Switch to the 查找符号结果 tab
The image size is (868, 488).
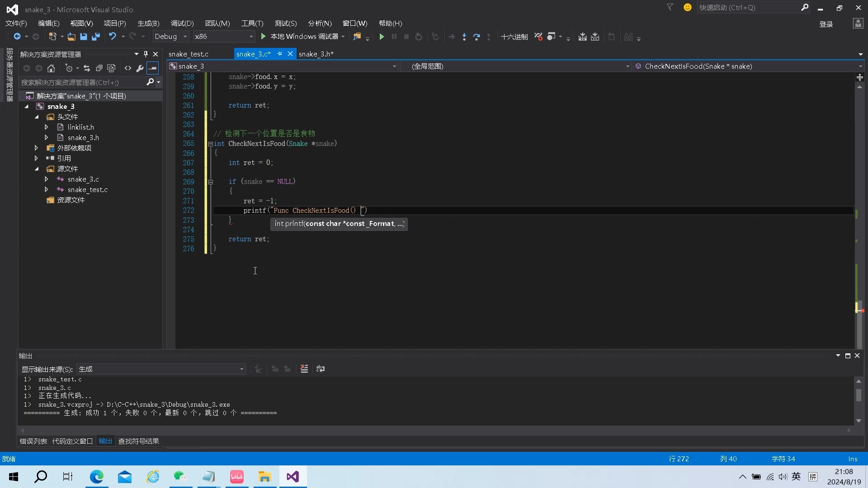[138, 441]
